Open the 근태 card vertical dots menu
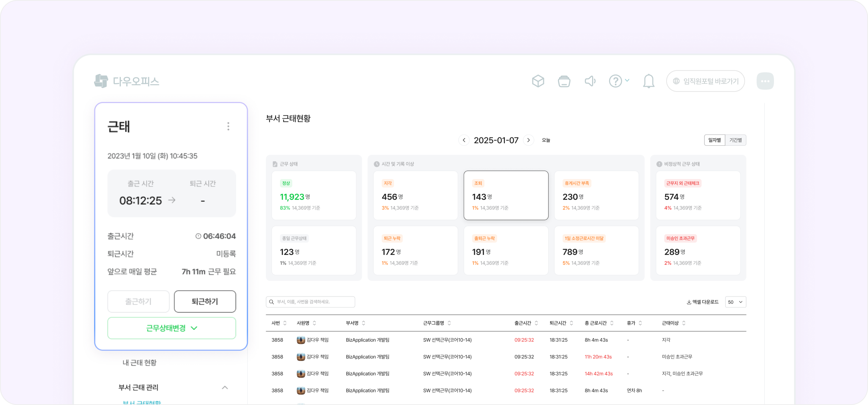This screenshot has width=868, height=405. 228,126
